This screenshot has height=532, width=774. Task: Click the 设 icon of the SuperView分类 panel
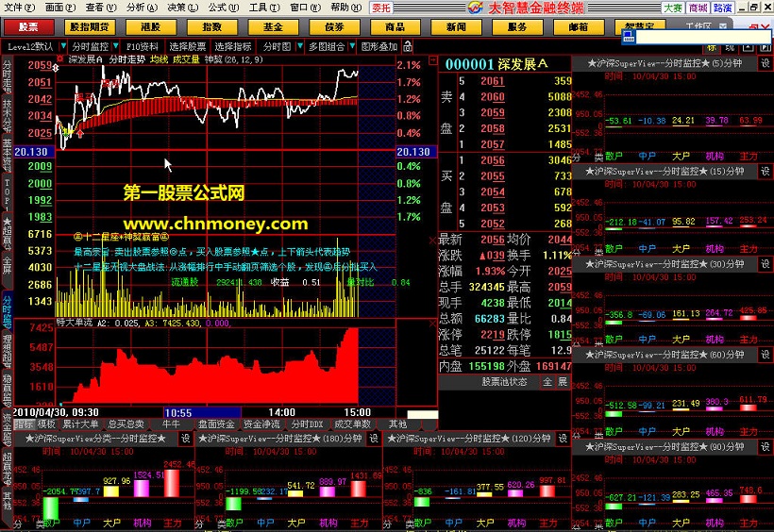[185, 439]
